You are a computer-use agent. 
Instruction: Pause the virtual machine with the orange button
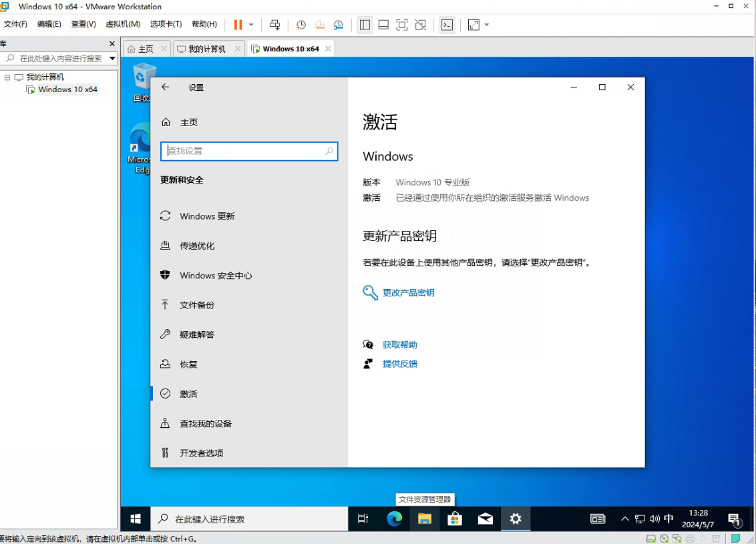click(x=238, y=25)
